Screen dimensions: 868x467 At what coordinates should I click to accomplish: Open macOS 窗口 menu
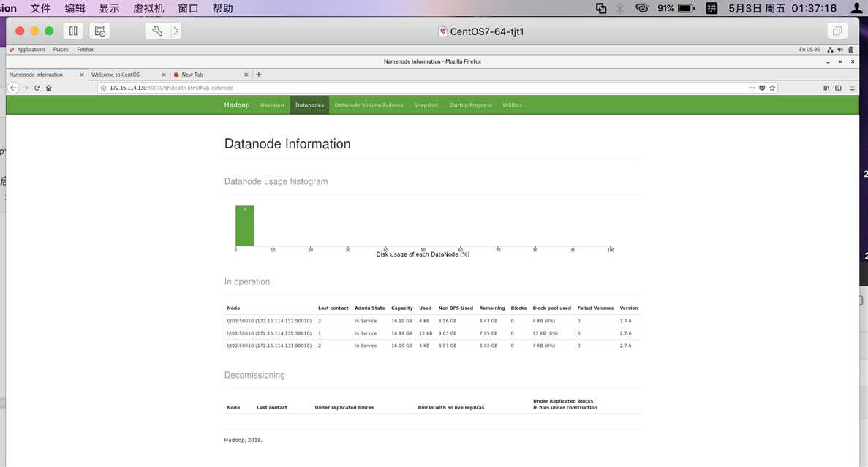(188, 8)
